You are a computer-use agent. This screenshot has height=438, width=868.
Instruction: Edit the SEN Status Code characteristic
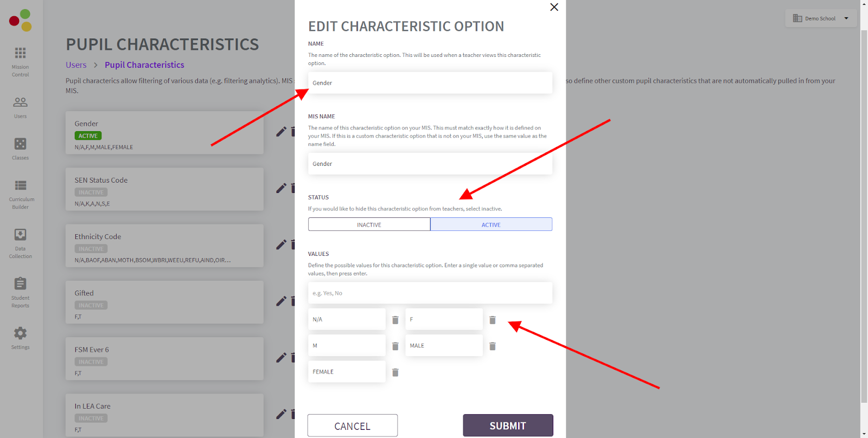tap(281, 188)
